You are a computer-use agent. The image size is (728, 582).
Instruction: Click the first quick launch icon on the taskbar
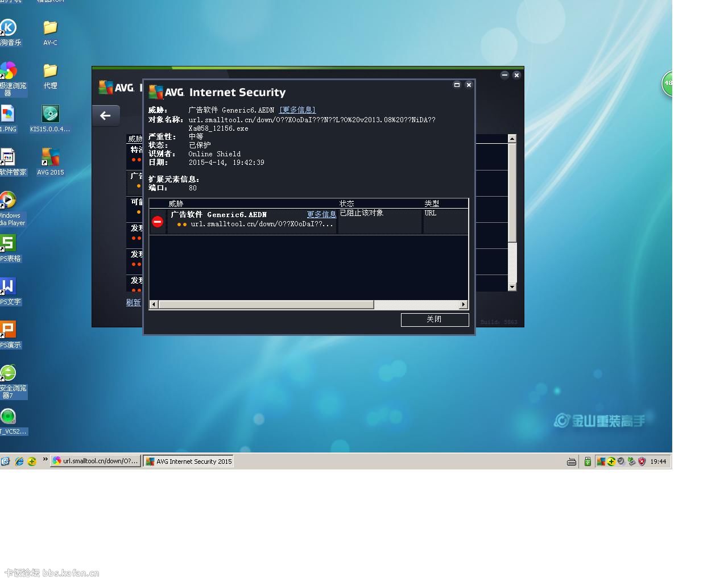pos(5,462)
